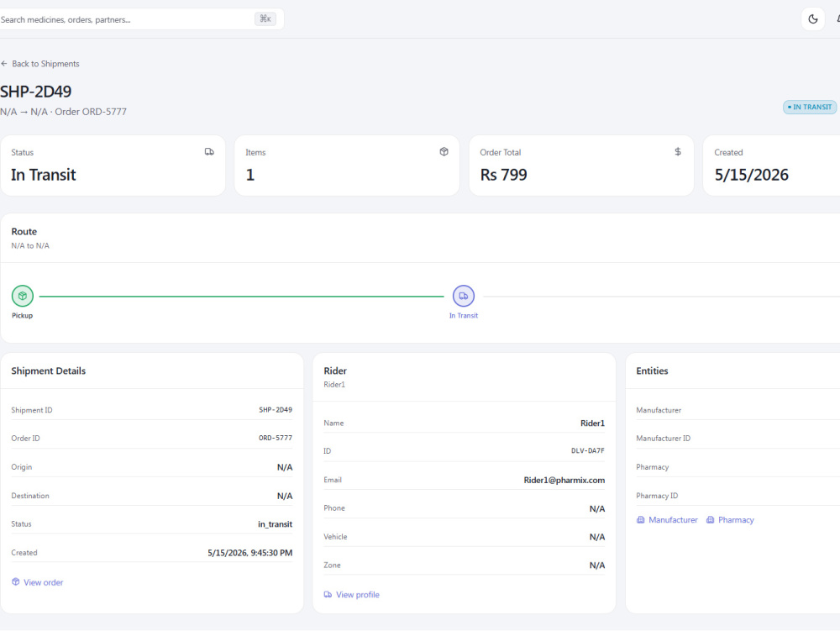This screenshot has width=840, height=631.
Task: Go back to Shipments
Action: [x=45, y=64]
